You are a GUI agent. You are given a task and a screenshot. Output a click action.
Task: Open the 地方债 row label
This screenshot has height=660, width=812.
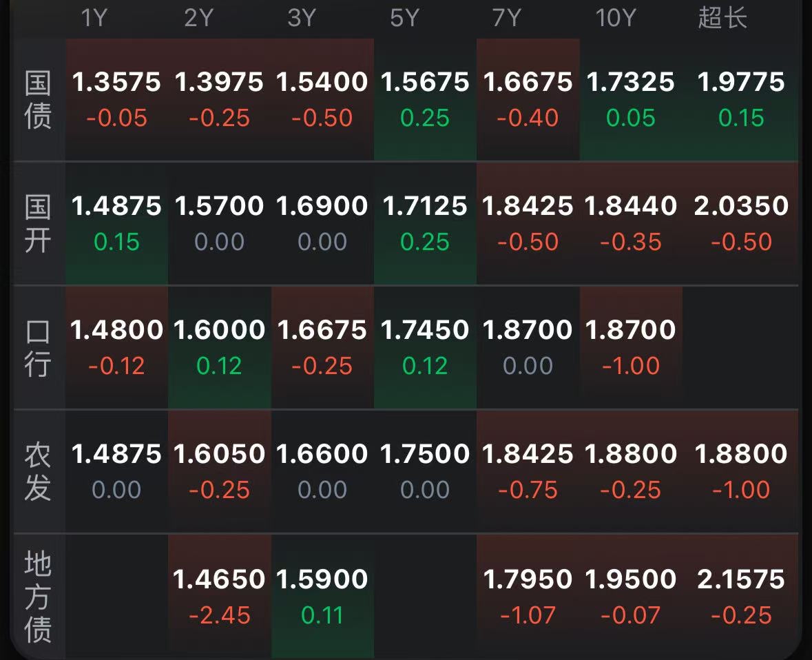click(x=38, y=597)
